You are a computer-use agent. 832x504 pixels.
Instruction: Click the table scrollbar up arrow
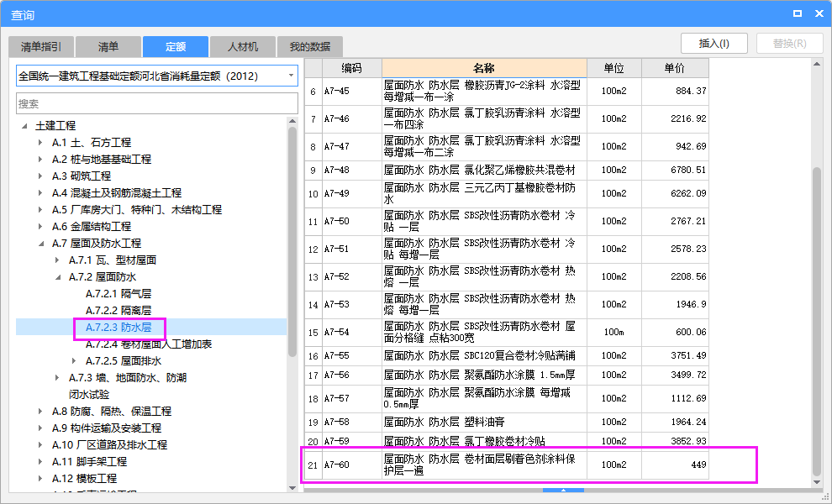817,64
